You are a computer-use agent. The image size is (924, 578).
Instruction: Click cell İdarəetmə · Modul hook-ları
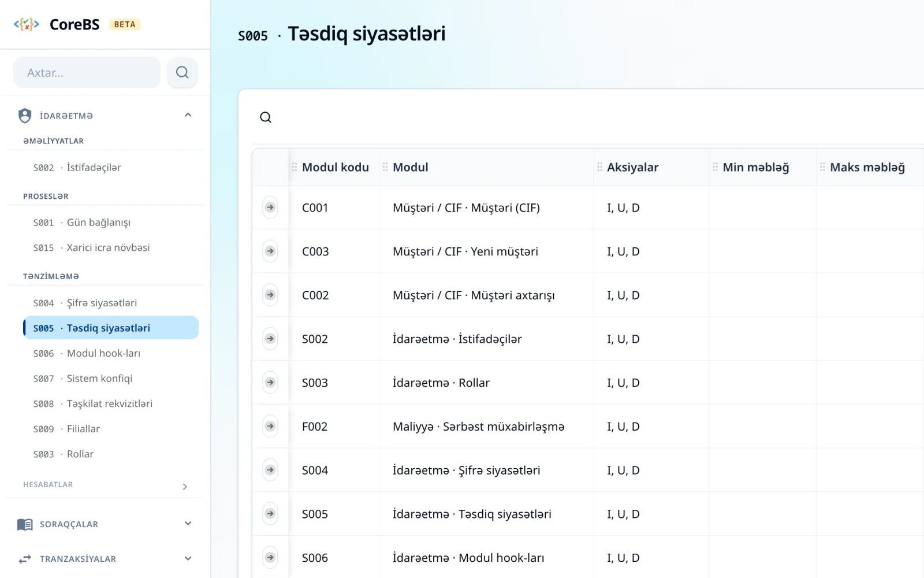point(468,558)
